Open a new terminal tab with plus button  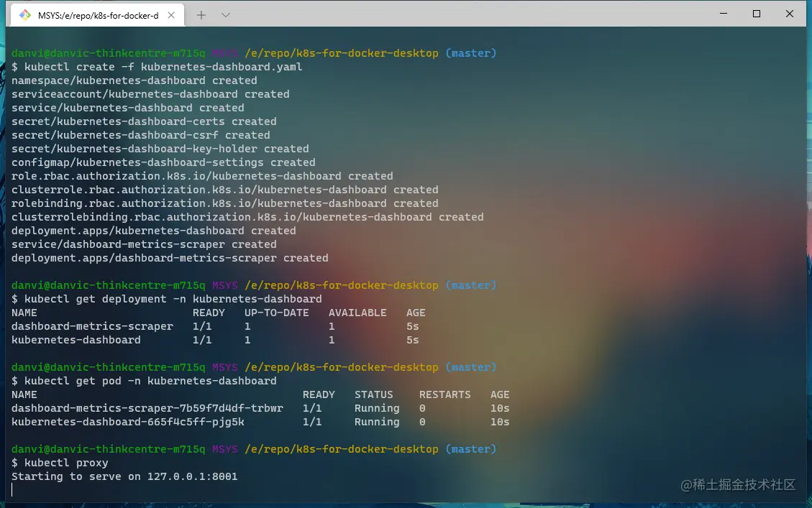tap(201, 15)
